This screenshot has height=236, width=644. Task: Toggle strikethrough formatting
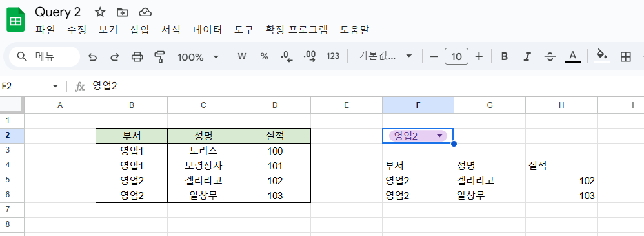[x=550, y=56]
